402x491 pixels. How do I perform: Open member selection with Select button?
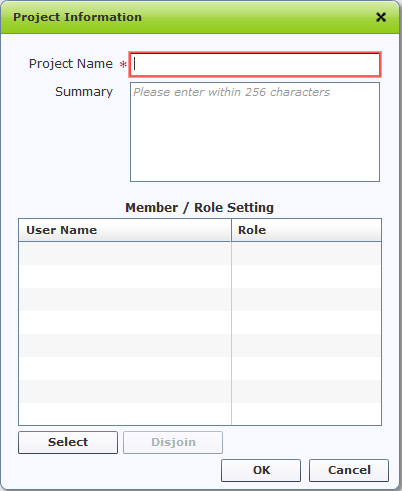point(68,442)
